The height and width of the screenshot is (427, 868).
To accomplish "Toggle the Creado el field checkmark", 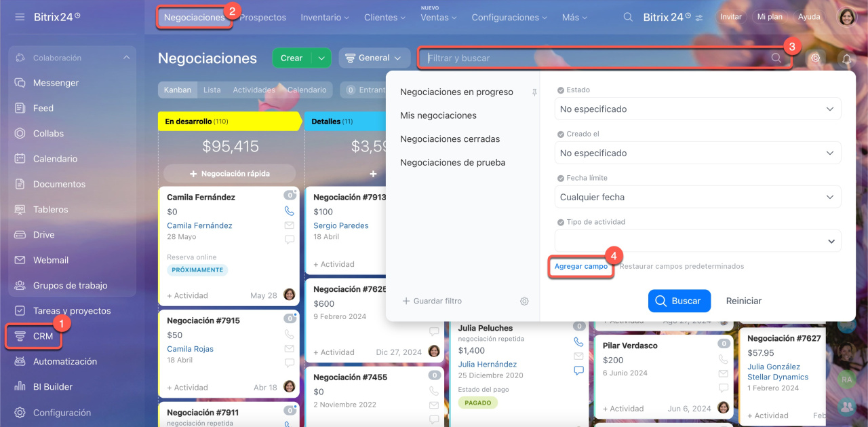I will click(560, 134).
